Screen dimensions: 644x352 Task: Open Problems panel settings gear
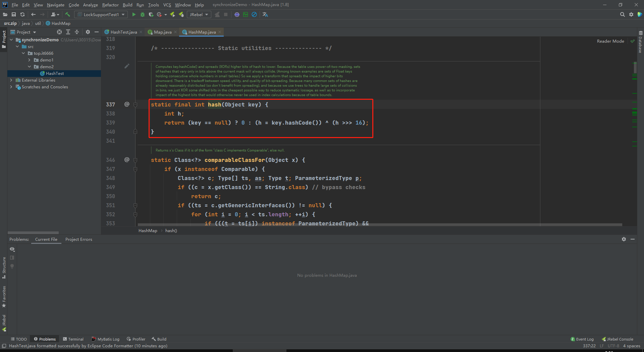(x=624, y=239)
